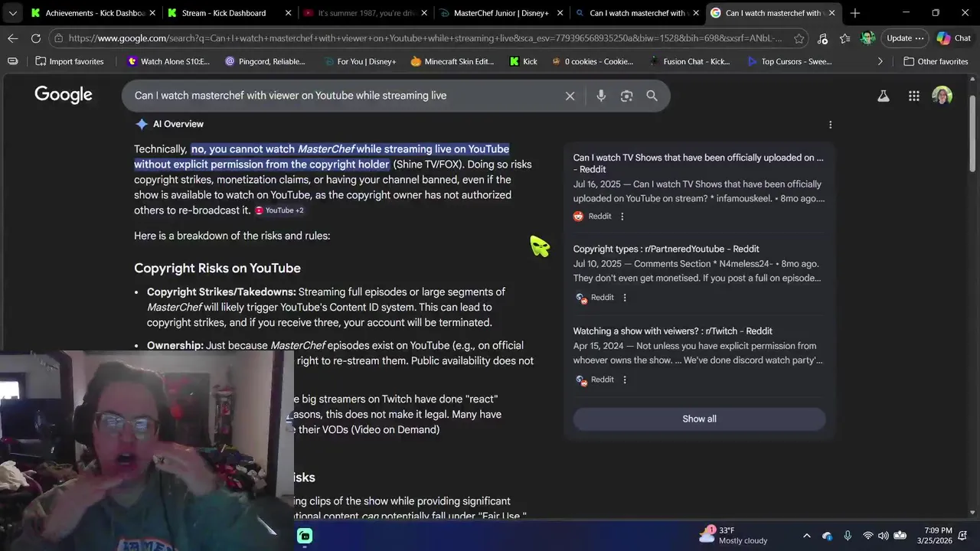Submit search with magnifier icon
Screen dimensions: 980x551
click(x=652, y=96)
